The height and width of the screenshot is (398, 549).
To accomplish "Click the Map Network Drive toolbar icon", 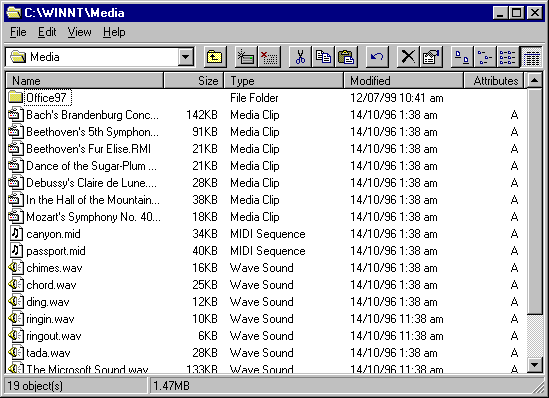I will (246, 57).
